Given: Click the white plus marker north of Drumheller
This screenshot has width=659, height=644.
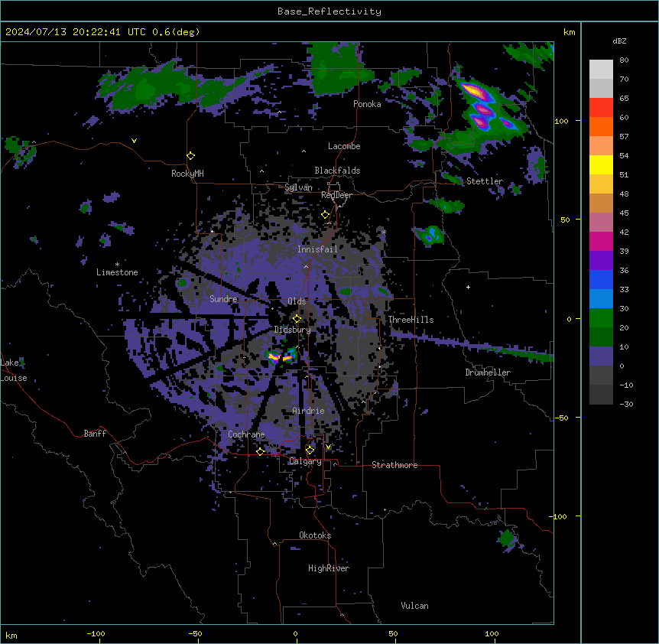Looking at the screenshot, I should (x=468, y=287).
